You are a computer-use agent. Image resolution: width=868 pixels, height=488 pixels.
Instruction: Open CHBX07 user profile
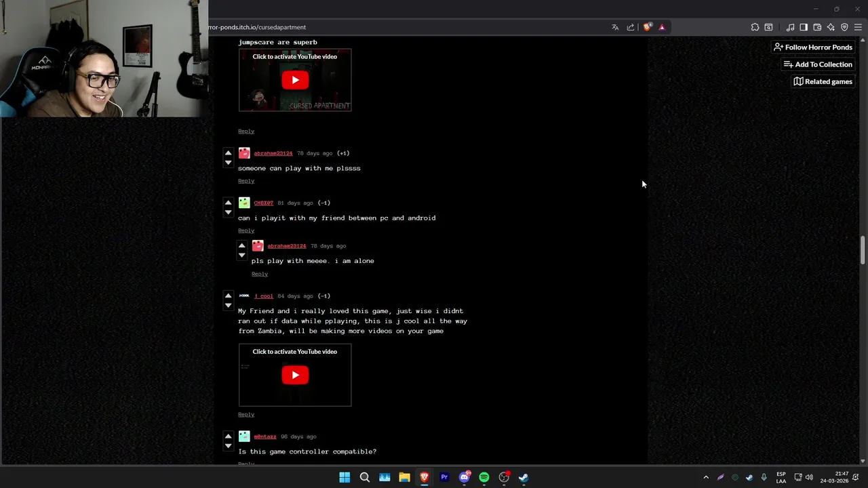[264, 203]
